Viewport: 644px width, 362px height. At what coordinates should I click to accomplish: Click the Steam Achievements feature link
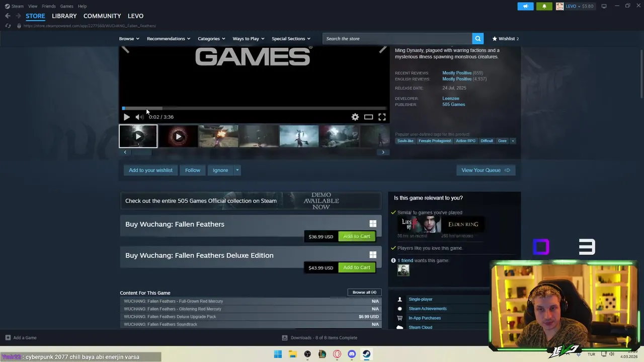428,309
